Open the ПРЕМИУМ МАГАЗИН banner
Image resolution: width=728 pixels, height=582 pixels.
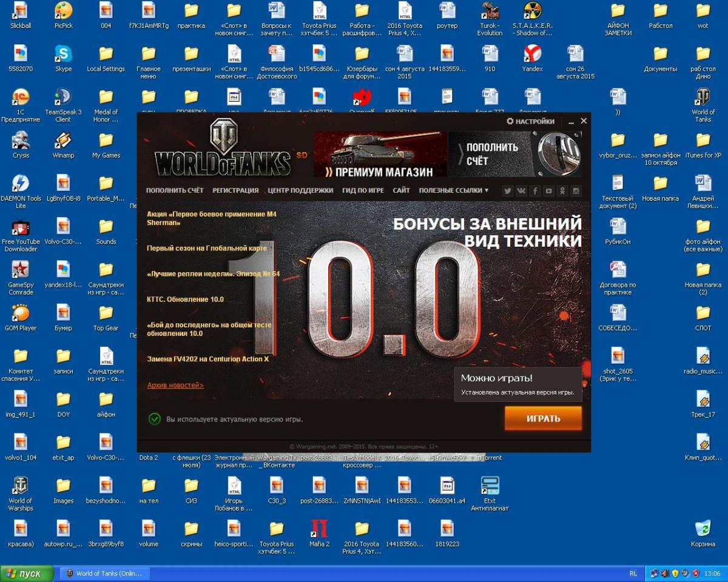tap(380, 155)
